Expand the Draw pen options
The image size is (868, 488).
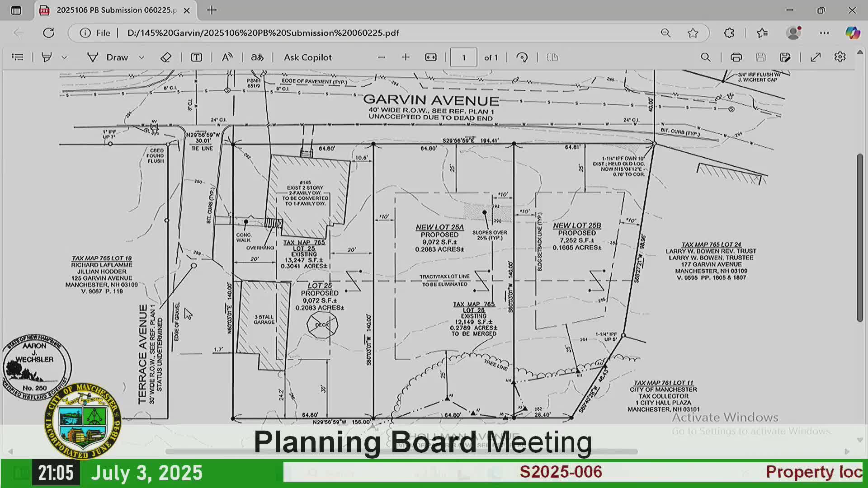(x=142, y=57)
